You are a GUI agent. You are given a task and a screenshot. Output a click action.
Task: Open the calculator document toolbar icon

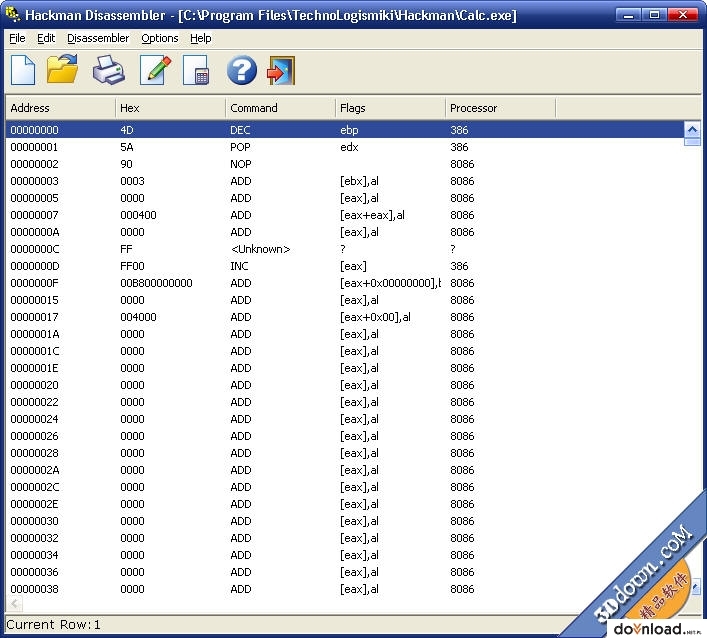click(196, 70)
